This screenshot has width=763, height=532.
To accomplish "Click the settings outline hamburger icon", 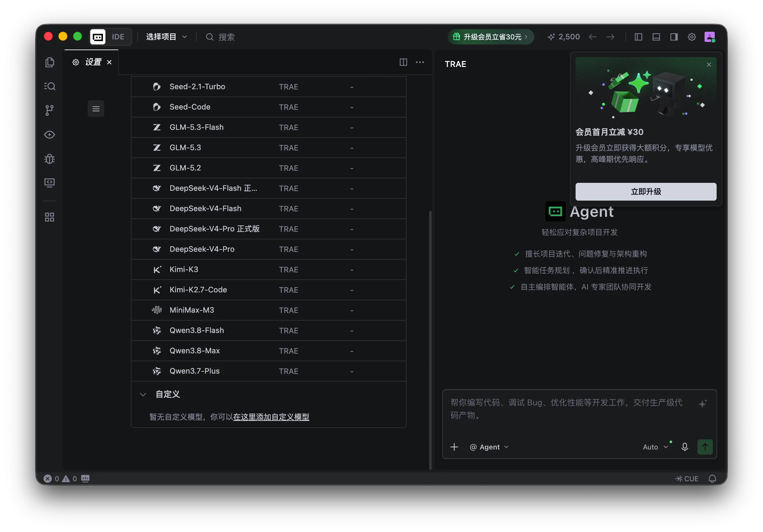I will 96,109.
